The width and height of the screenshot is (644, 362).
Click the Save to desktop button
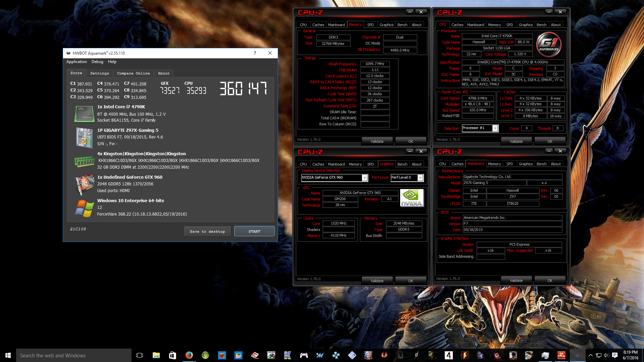click(207, 231)
